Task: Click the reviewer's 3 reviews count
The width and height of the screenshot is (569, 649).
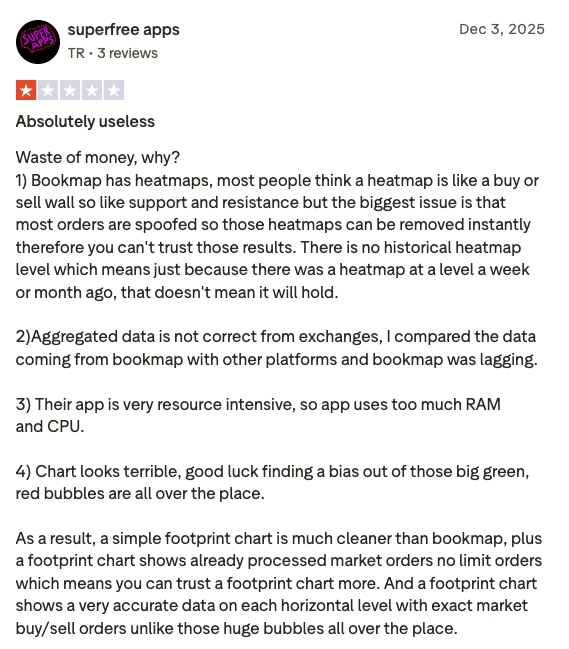Action: [x=127, y=53]
